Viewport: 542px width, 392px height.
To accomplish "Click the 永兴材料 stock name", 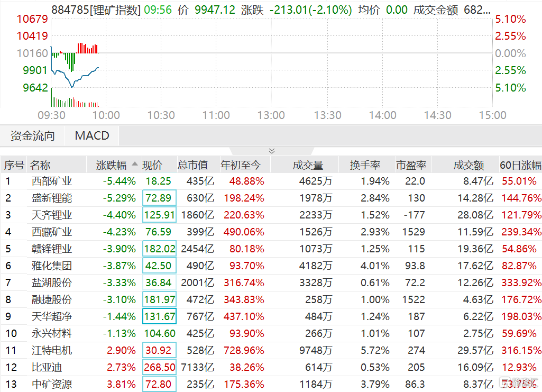I will click(52, 334).
